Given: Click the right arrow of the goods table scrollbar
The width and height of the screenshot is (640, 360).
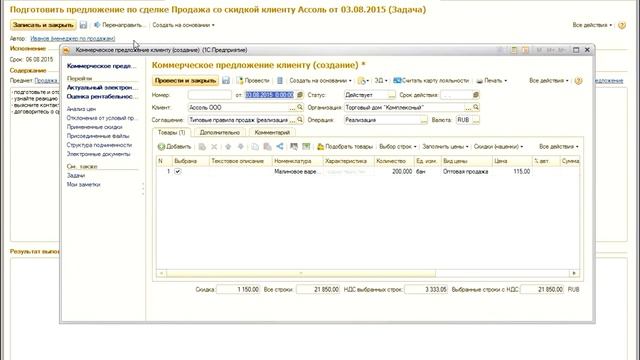Looking at the screenshot, I should [x=574, y=273].
